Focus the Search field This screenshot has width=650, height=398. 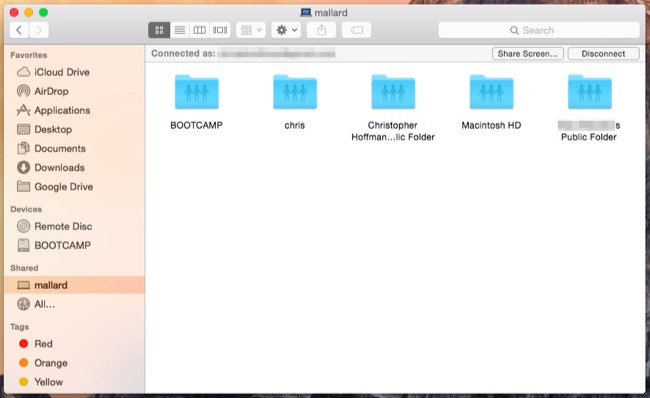(539, 30)
